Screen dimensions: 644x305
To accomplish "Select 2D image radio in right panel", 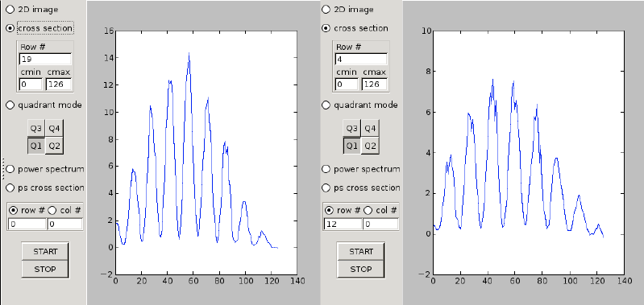I will click(326, 9).
